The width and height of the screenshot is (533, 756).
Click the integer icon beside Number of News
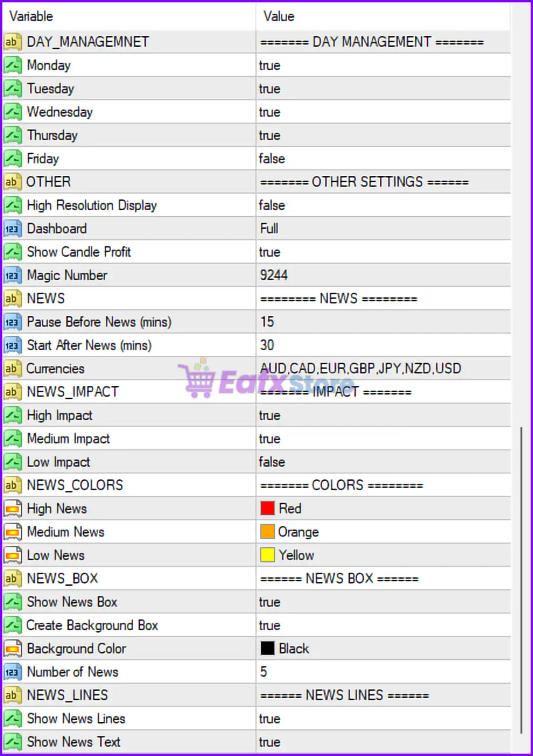(x=12, y=671)
